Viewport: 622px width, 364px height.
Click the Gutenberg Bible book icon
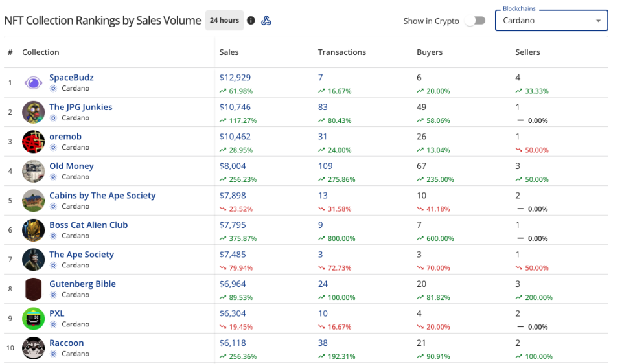click(34, 289)
